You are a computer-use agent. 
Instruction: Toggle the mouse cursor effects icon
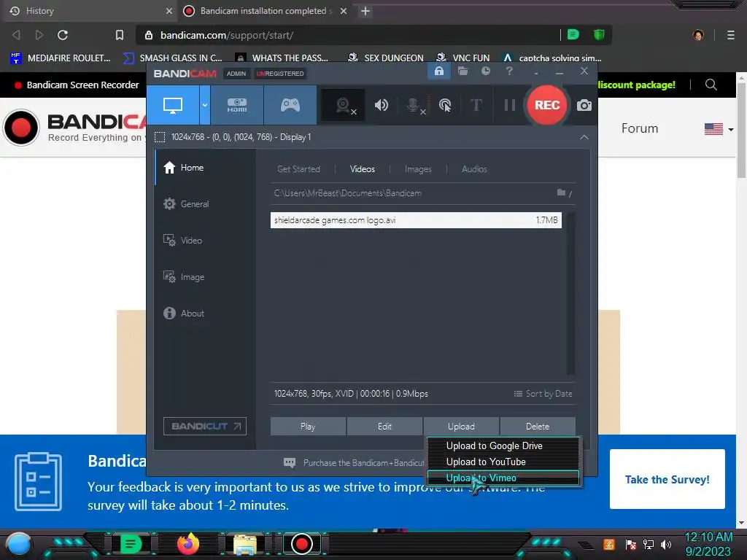(x=445, y=105)
